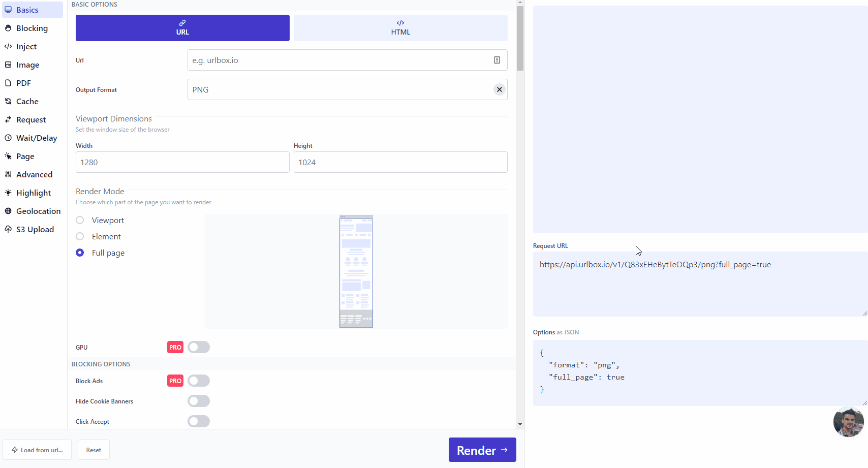Image resolution: width=868 pixels, height=468 pixels.
Task: Click the Geolocation globe icon in sidebar
Action: pos(8,211)
